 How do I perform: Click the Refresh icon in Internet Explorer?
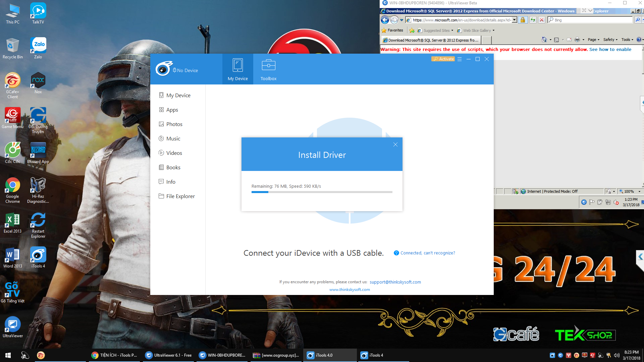click(x=533, y=20)
